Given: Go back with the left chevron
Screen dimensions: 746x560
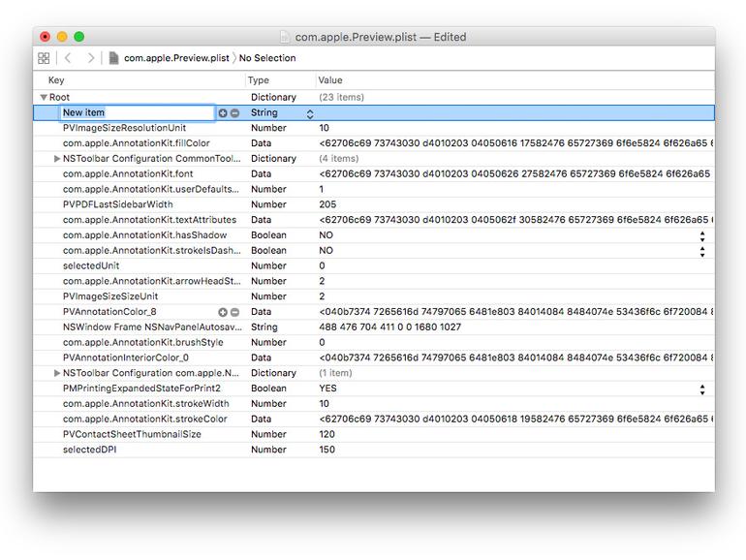Looking at the screenshot, I should [x=68, y=58].
